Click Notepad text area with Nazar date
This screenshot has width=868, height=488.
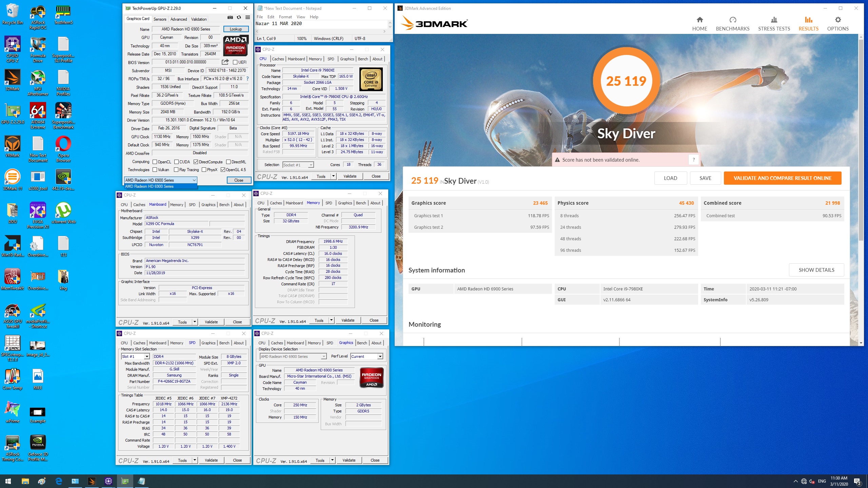(321, 24)
